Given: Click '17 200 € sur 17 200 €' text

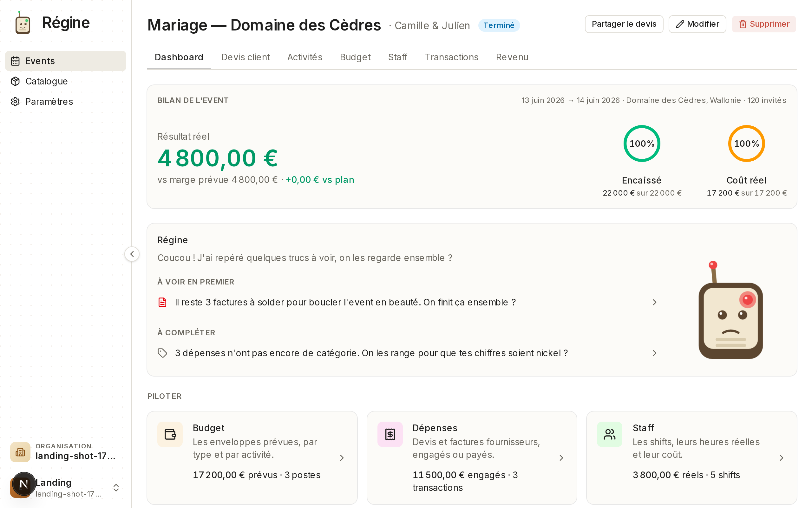Looking at the screenshot, I should coord(747,193).
